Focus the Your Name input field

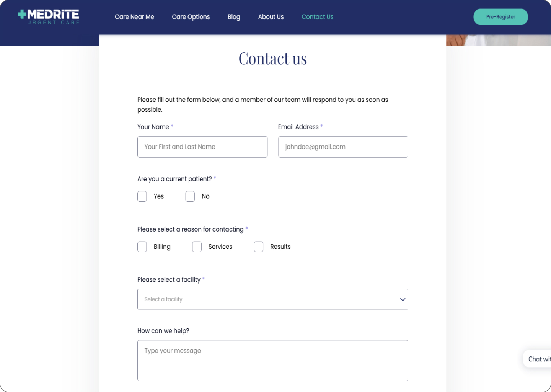[x=202, y=147]
